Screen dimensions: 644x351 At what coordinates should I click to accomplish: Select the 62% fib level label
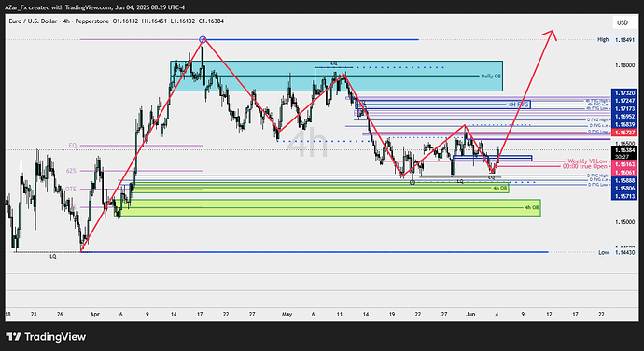tap(71, 171)
